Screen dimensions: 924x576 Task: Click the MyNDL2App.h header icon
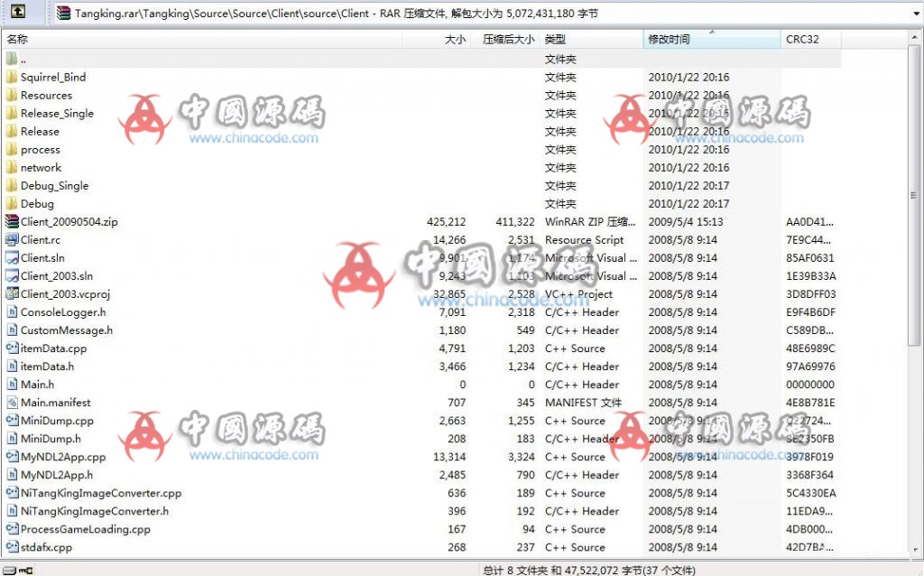point(11,475)
